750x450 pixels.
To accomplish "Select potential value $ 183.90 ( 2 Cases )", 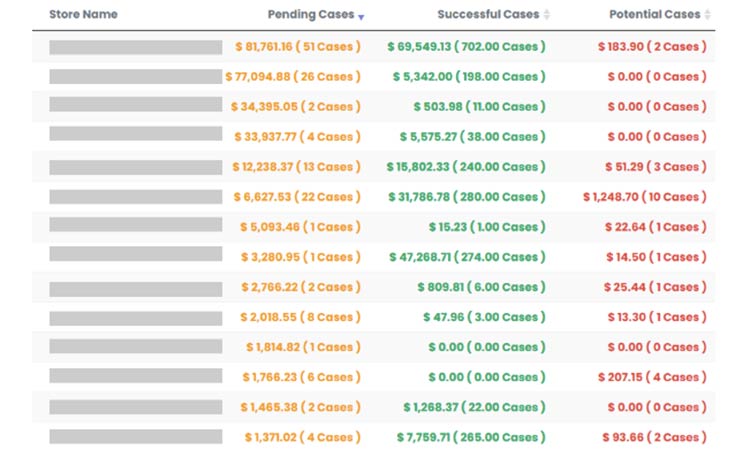I will [x=652, y=47].
